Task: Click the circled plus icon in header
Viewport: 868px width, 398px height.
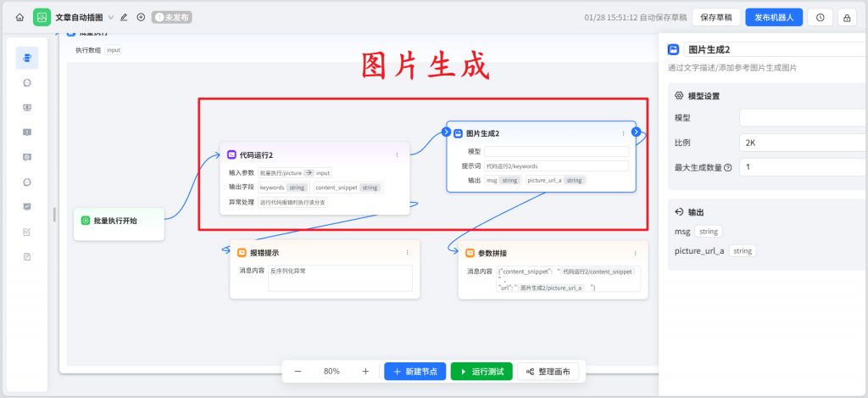Action: (141, 17)
